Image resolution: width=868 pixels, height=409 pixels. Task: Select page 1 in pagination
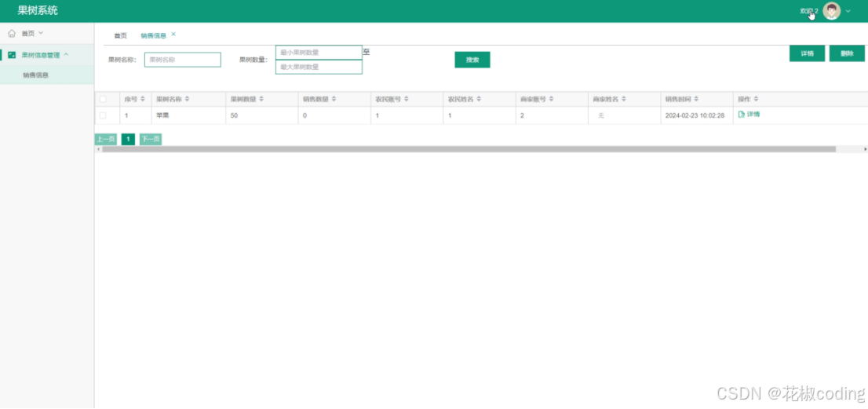click(128, 140)
